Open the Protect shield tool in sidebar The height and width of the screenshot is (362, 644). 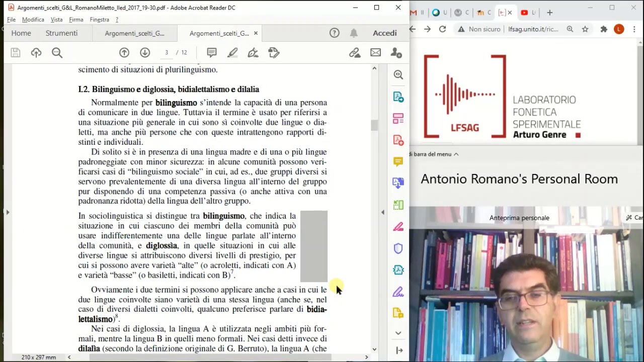pyautogui.click(x=398, y=248)
